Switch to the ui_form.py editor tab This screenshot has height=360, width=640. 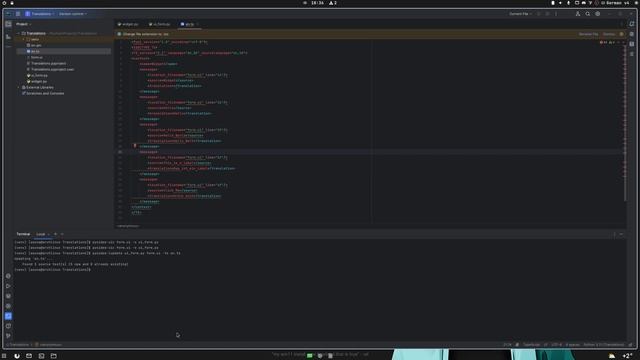pyautogui.click(x=160, y=24)
